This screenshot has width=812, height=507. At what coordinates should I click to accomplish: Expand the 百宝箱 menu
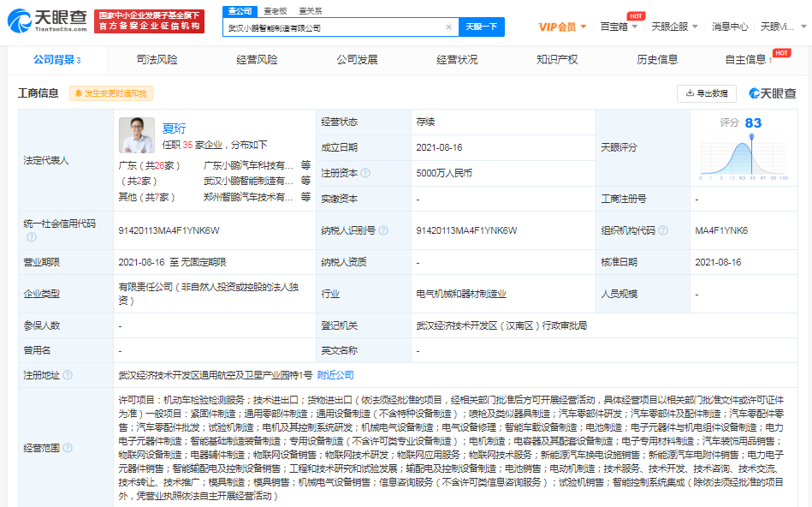click(618, 27)
